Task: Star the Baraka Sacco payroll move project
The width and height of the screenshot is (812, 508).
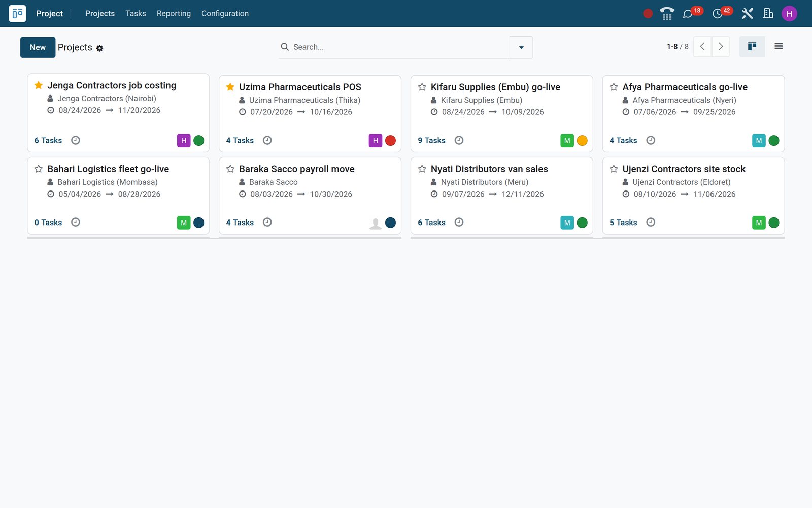Action: coord(230,169)
